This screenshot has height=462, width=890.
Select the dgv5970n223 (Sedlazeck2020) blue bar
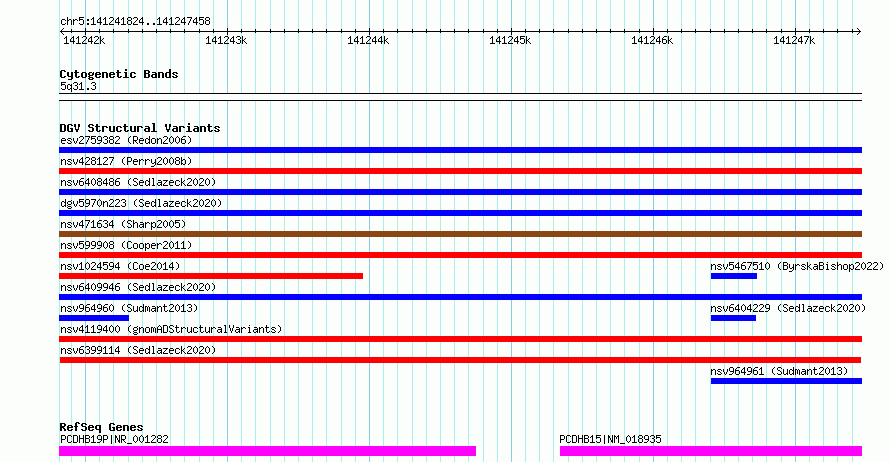point(460,213)
